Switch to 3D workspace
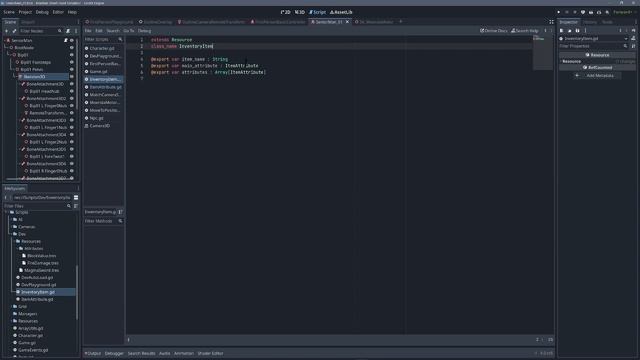The width and height of the screenshot is (640, 360). point(300,12)
